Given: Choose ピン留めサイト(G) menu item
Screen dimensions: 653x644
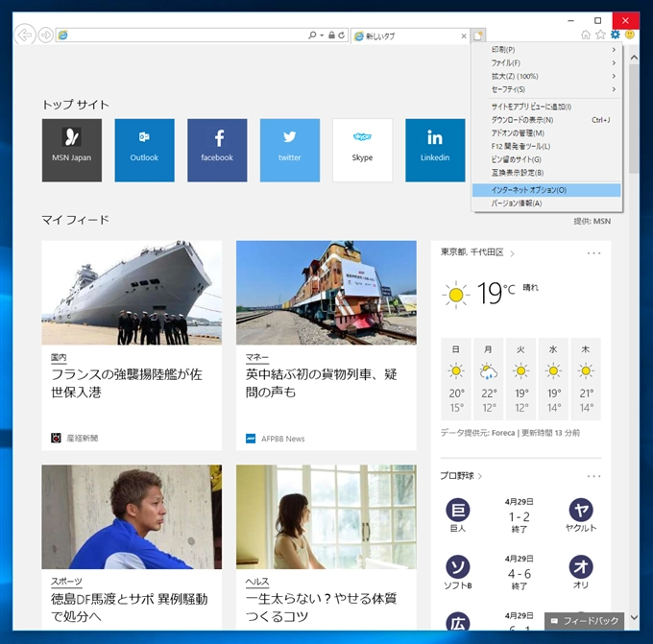Looking at the screenshot, I should [x=546, y=159].
